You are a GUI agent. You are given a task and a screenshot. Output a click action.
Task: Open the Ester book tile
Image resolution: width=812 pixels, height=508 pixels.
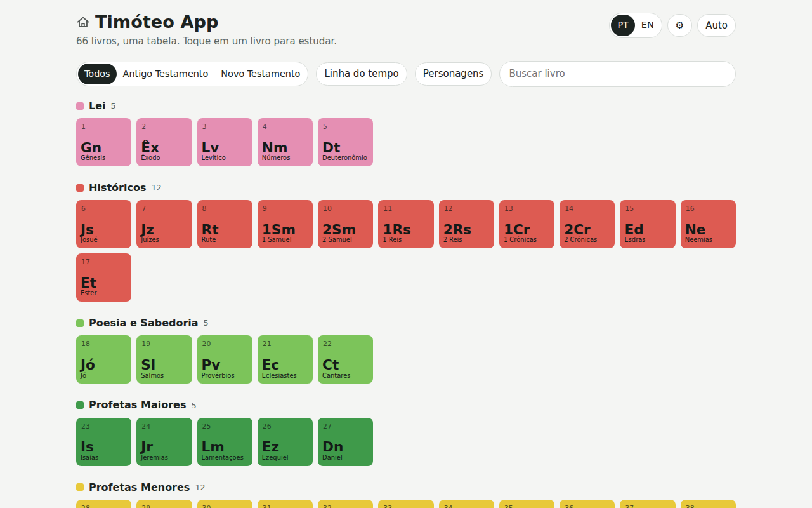103,277
